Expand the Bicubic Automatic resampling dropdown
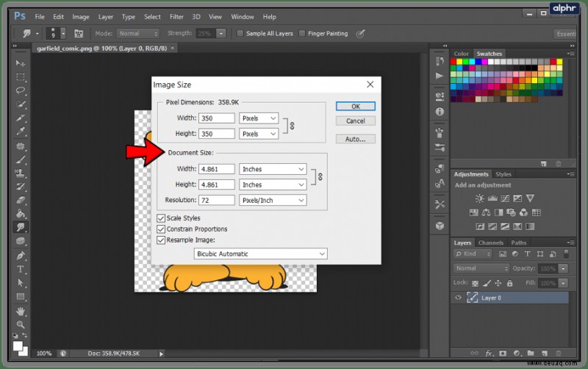 (260, 254)
